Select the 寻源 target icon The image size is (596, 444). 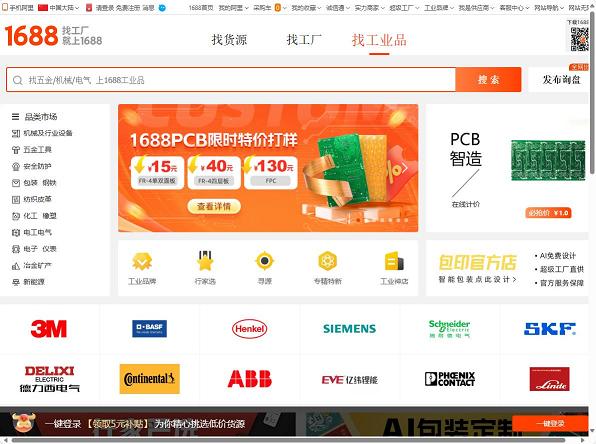tap(265, 261)
